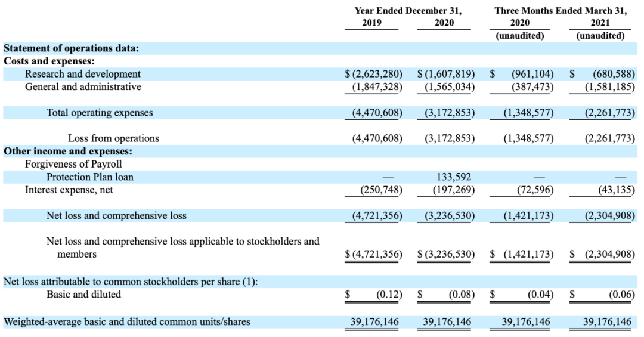The height and width of the screenshot is (337, 644).
Task: Click the 'Basic and diluted' row label
Action: point(83,294)
